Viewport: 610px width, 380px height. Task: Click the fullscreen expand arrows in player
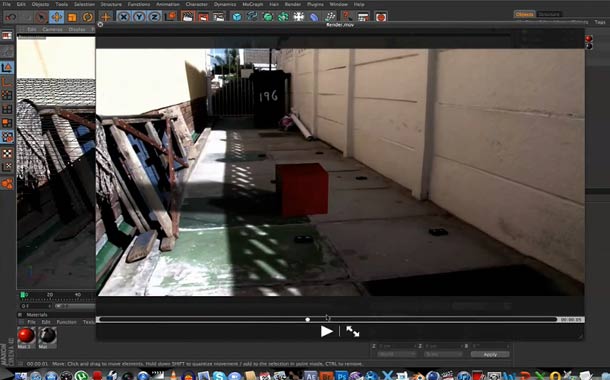(x=352, y=331)
